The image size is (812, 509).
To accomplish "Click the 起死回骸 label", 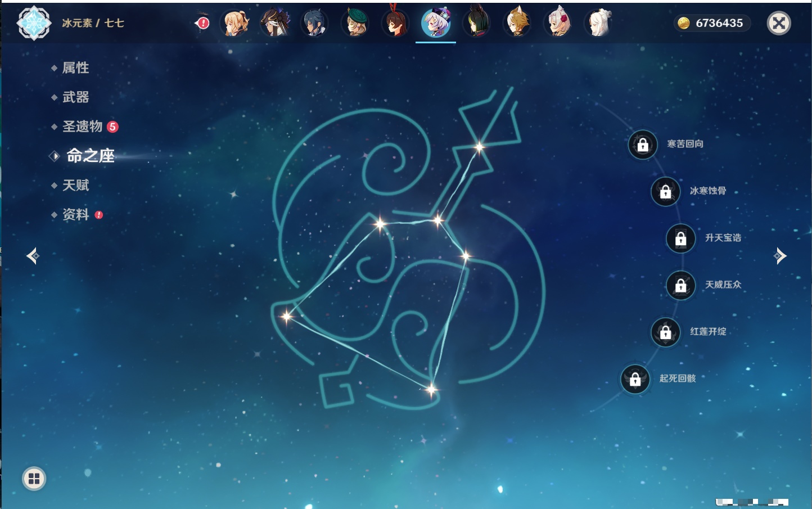I will tap(678, 379).
